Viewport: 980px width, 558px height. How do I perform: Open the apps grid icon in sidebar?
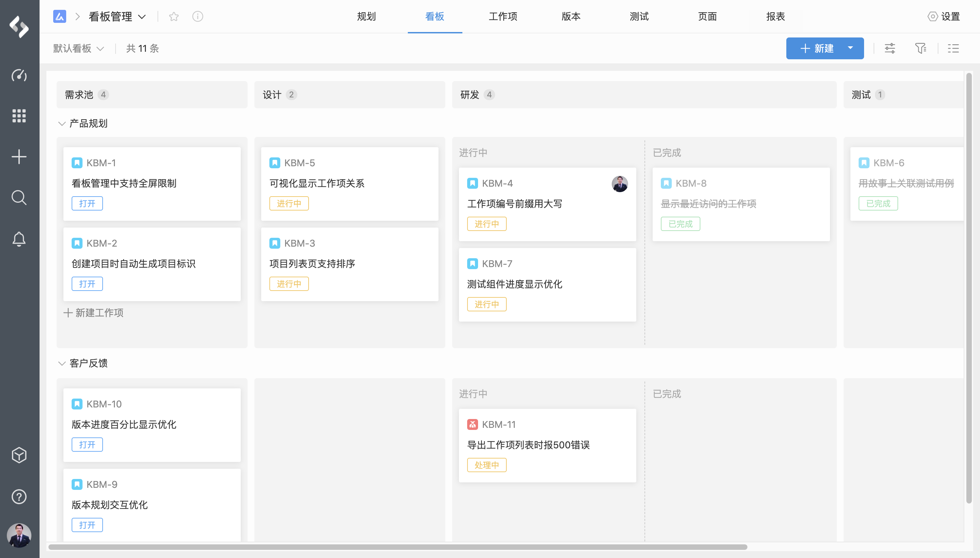pos(19,116)
